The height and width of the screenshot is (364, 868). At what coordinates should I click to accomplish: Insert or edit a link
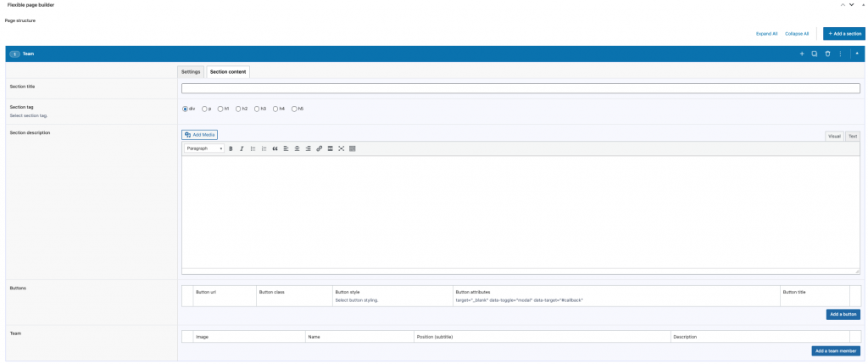320,148
